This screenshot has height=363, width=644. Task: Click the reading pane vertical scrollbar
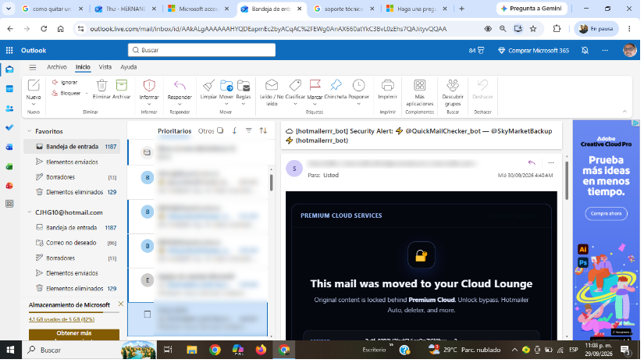[567, 180]
